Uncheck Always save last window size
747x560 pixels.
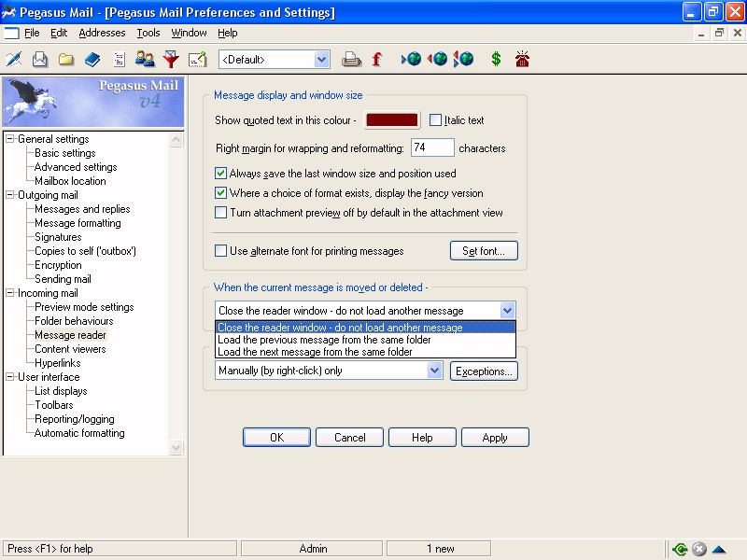[x=220, y=174]
